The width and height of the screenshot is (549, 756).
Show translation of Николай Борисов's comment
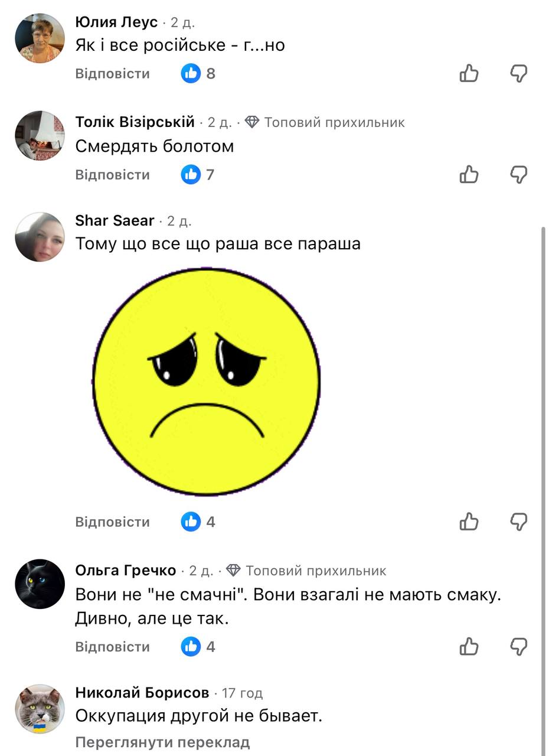pos(162,742)
